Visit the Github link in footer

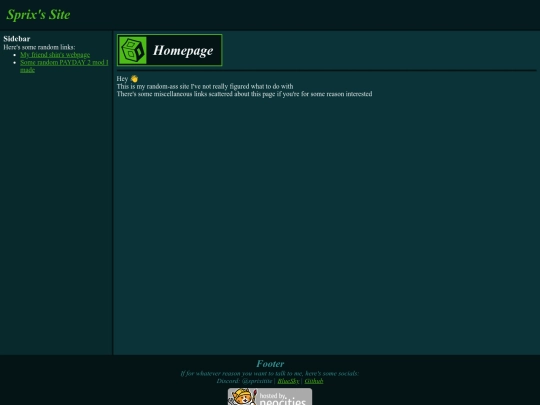[x=314, y=381]
